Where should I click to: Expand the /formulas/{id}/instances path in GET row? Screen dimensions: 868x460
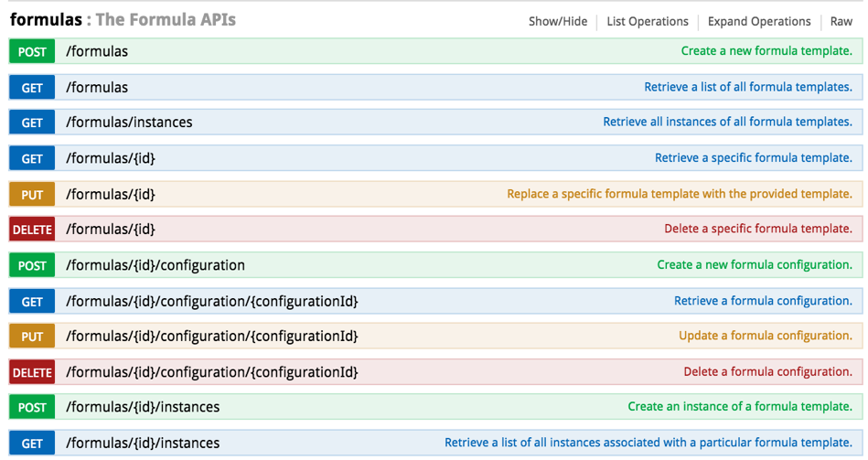point(143,443)
